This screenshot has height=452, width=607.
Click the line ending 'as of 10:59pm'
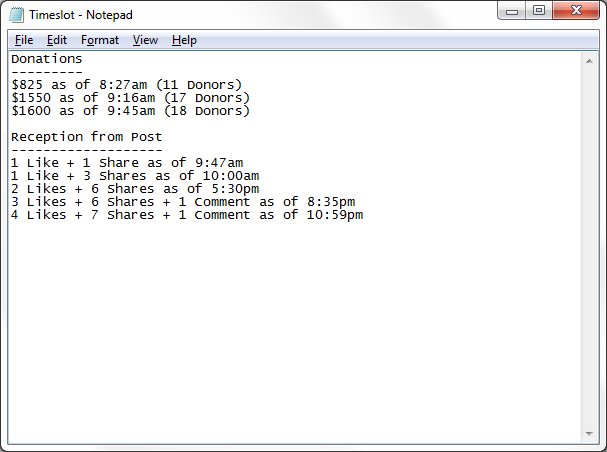pyautogui.click(x=187, y=215)
